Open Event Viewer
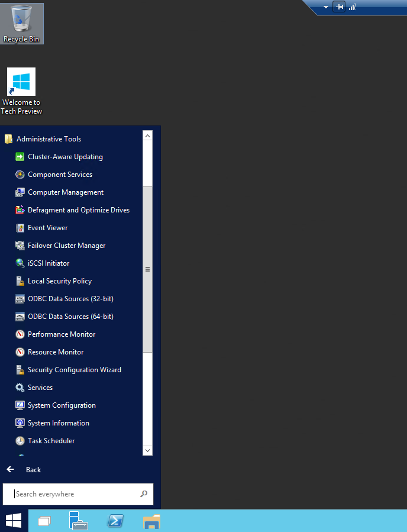Screen dimensions: 407x532 [x=48, y=228]
